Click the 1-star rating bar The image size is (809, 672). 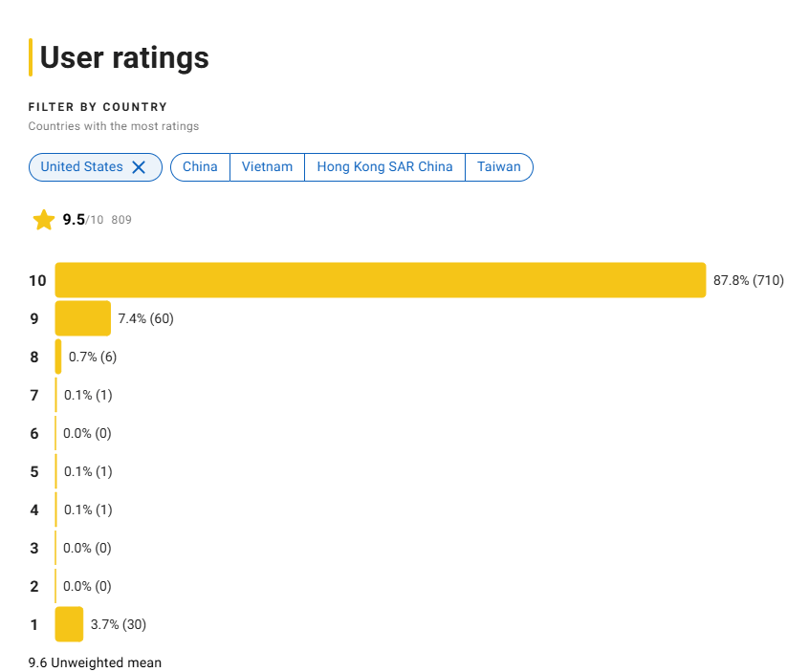69,624
